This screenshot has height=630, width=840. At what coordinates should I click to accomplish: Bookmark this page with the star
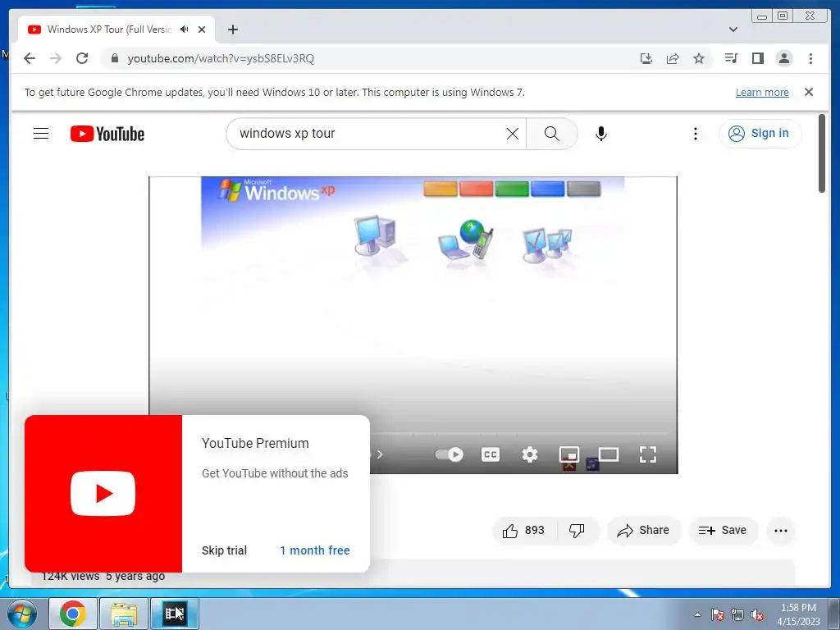[x=699, y=58]
